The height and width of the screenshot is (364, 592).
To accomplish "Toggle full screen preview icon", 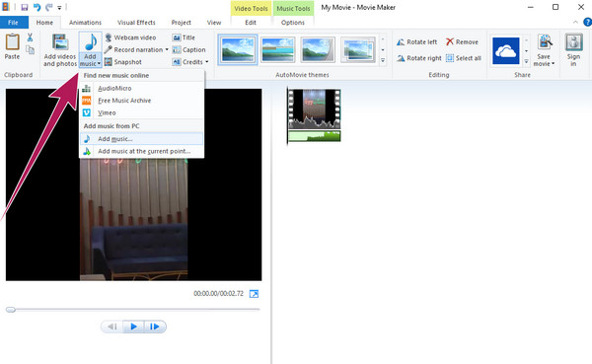I will click(255, 294).
